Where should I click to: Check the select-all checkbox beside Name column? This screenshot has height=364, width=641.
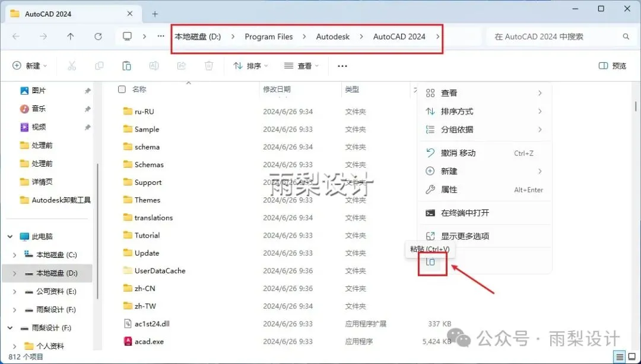click(122, 89)
